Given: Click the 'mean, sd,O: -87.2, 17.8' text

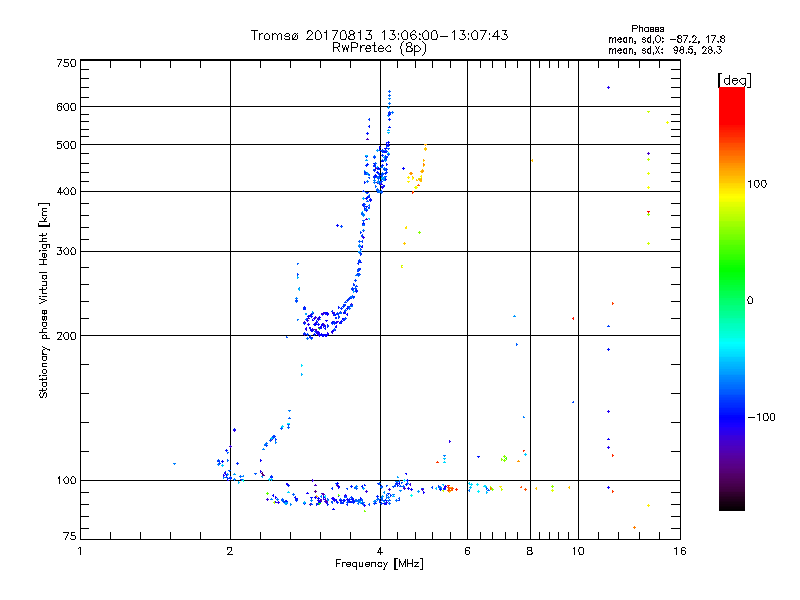Looking at the screenshot, I should coord(666,39).
